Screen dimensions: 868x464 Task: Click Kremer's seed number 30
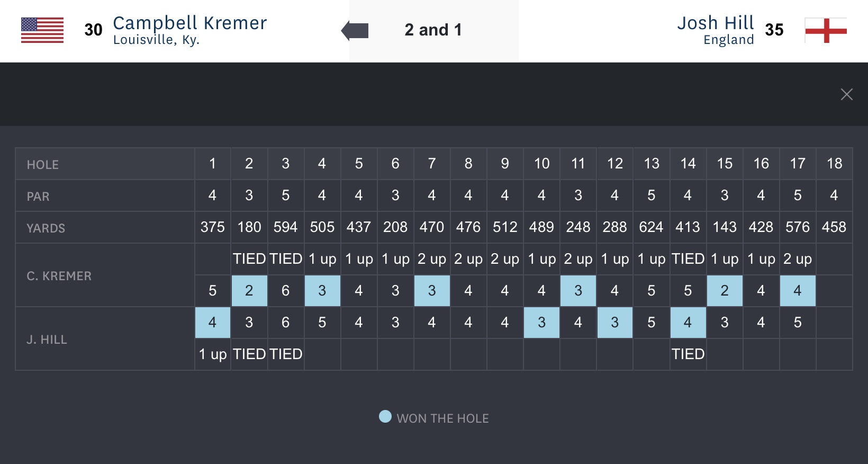pos(93,30)
